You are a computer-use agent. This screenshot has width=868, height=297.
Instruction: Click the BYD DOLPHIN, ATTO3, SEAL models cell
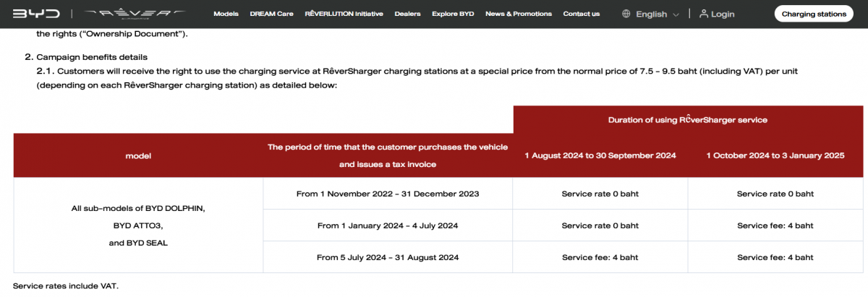[x=138, y=225]
